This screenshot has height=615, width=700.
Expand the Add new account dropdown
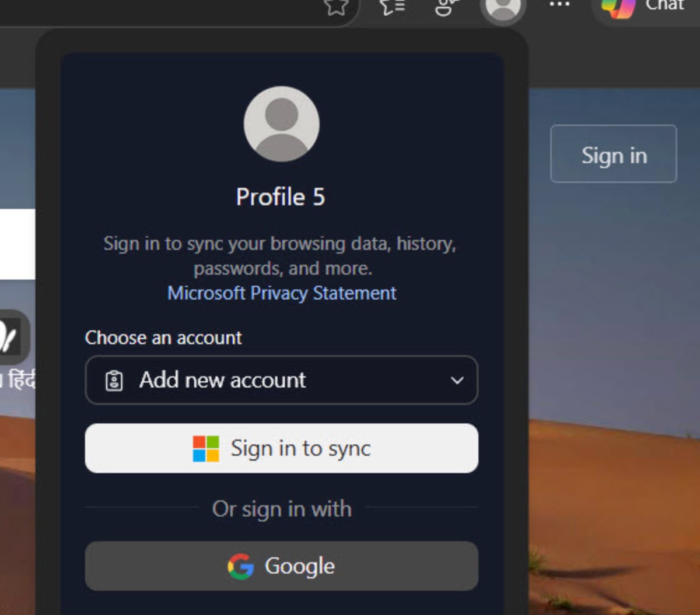point(281,380)
